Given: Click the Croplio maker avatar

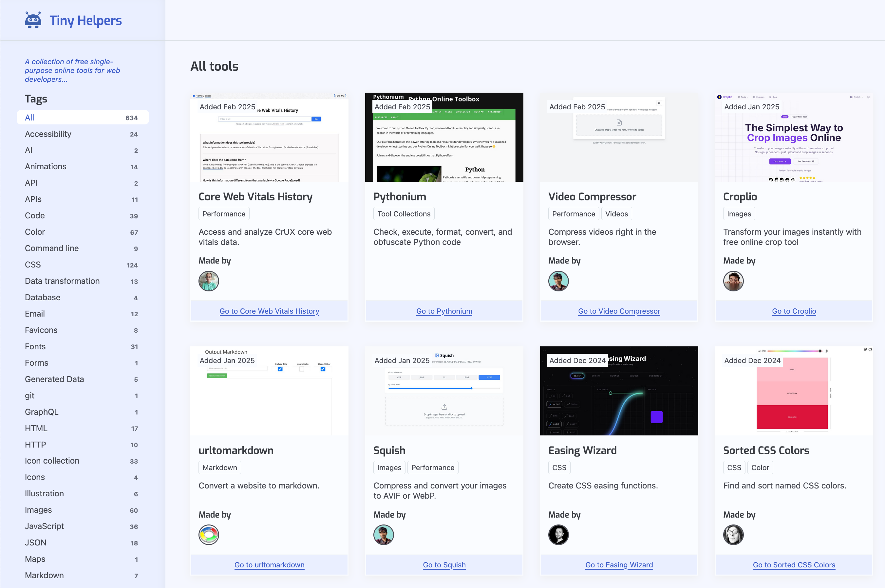Looking at the screenshot, I should [733, 281].
